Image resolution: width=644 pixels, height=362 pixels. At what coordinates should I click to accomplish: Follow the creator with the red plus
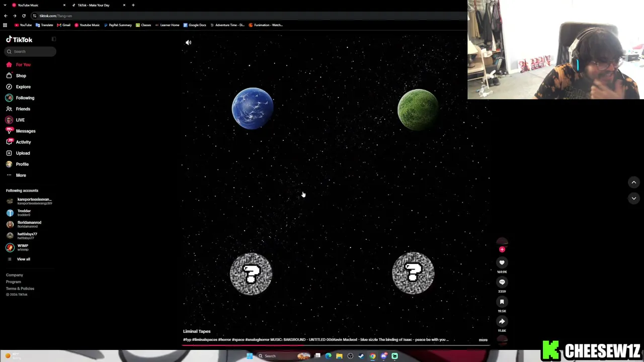click(x=502, y=249)
